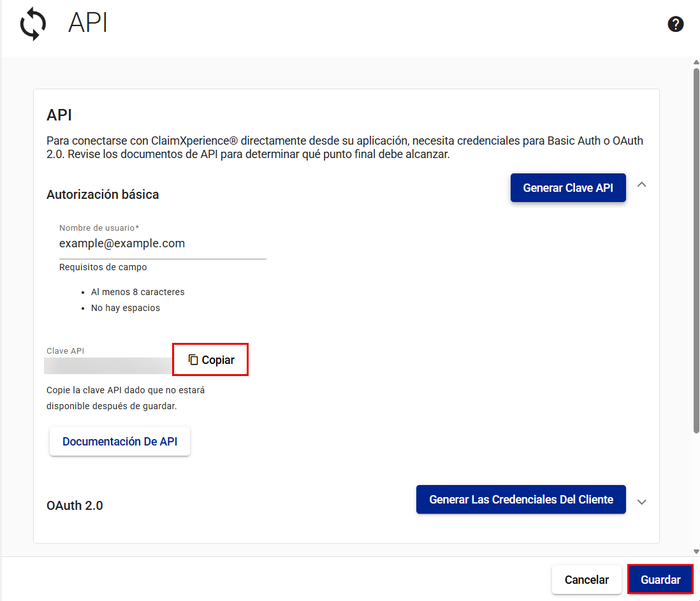
Task: Expand the OAuth 2.0 section chevron
Action: (x=642, y=502)
